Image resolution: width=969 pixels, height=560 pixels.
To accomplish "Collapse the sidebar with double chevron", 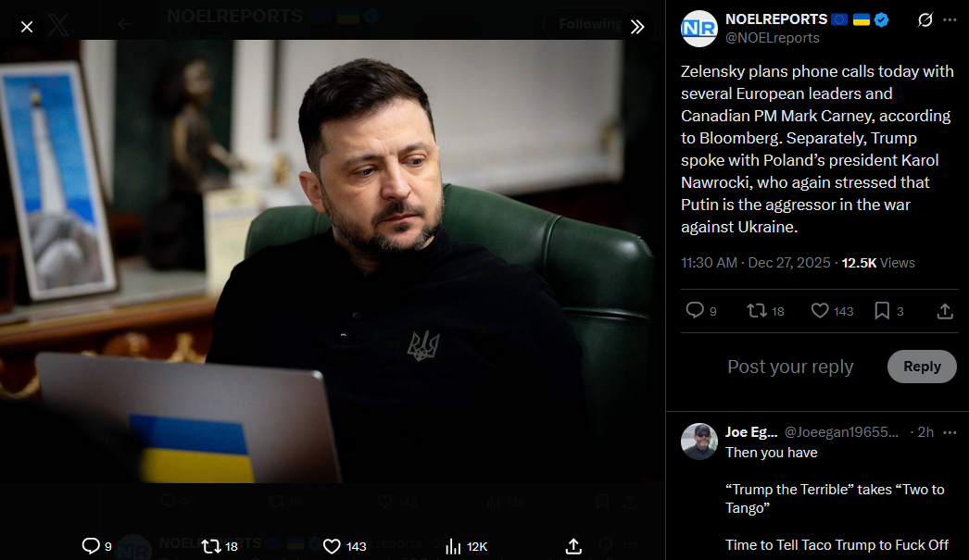I will (637, 27).
